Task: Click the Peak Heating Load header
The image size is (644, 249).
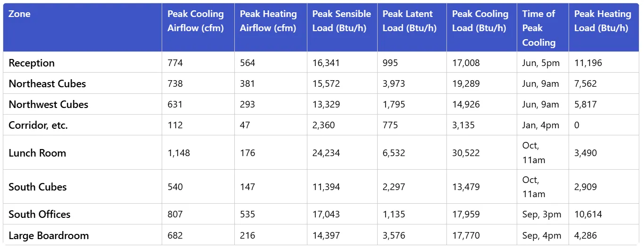Action: point(602,21)
